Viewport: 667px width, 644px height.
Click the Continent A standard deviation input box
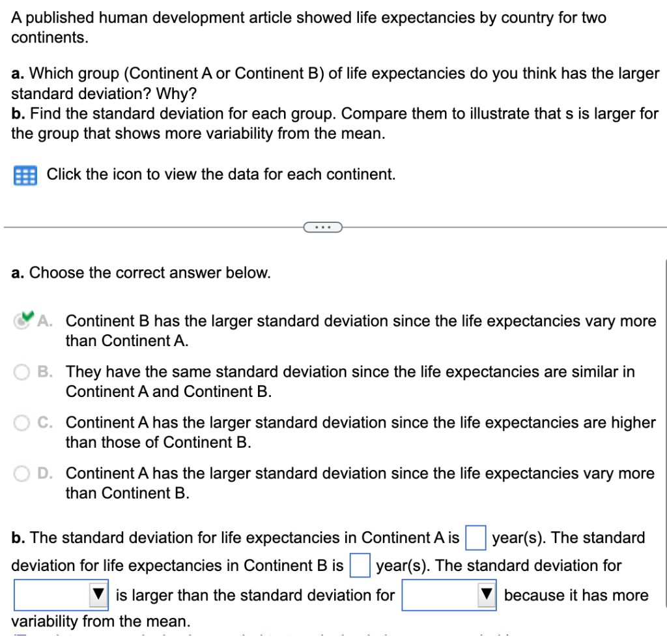(475, 537)
